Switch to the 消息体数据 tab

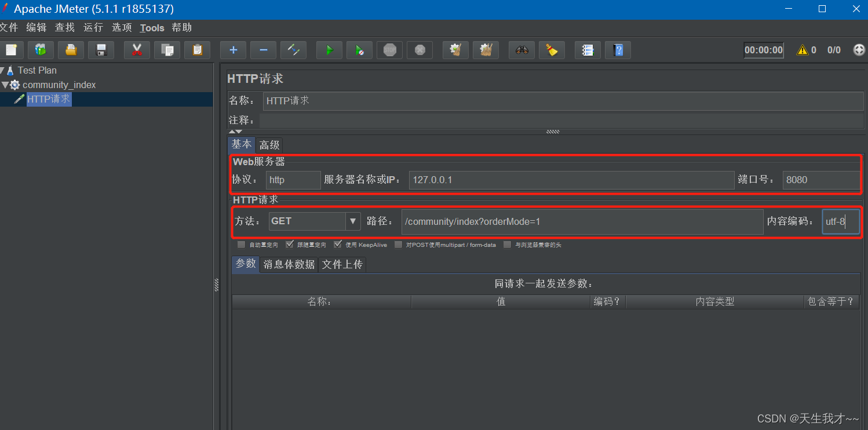pos(289,264)
